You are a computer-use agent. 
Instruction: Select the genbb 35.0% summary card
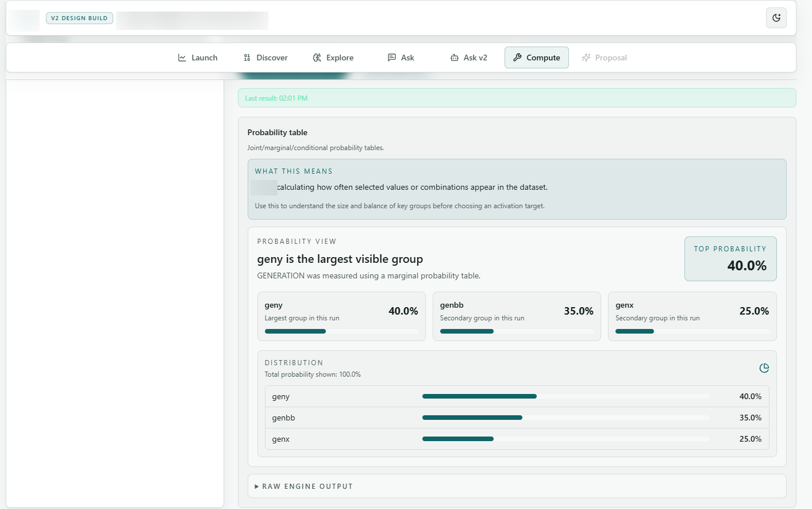pos(517,316)
